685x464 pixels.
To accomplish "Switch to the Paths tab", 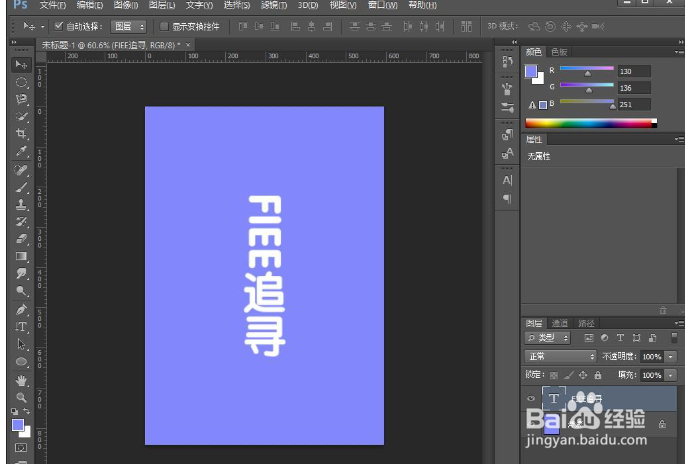I will point(586,323).
